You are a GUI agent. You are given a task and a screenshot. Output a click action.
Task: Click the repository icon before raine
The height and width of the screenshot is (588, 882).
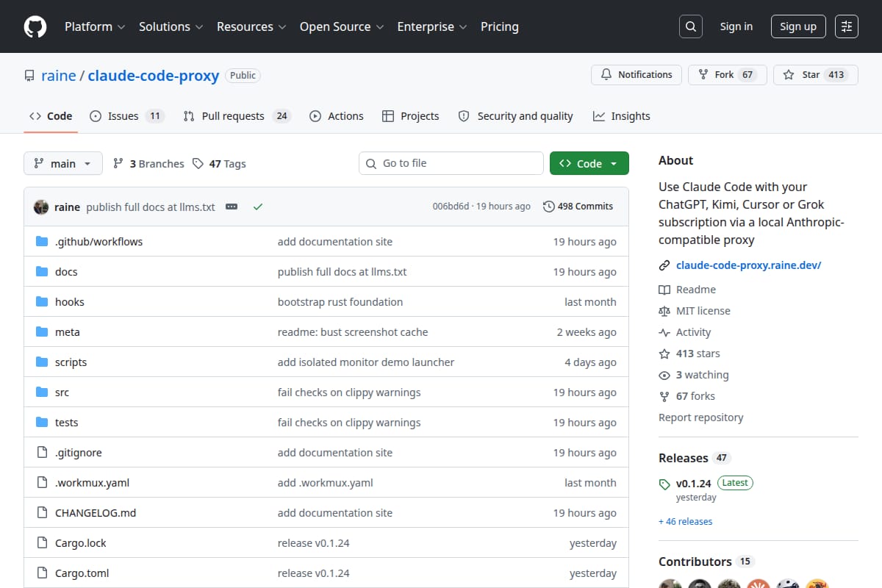point(29,76)
